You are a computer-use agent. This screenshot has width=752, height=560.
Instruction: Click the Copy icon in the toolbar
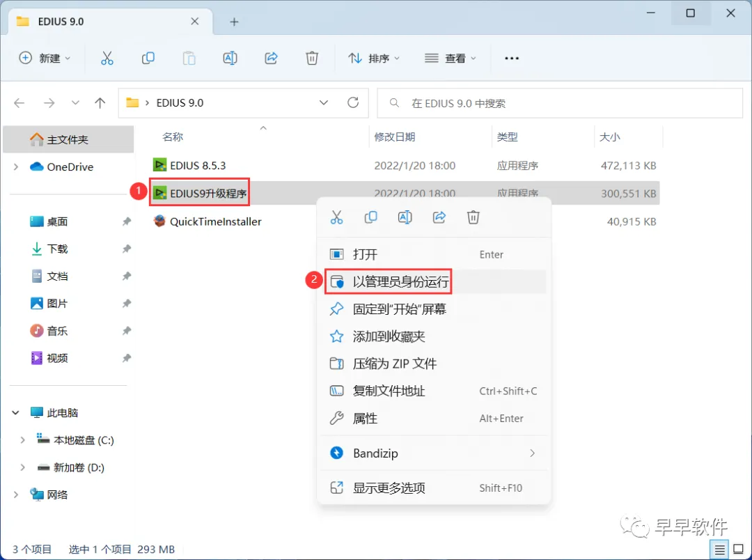[x=148, y=58]
